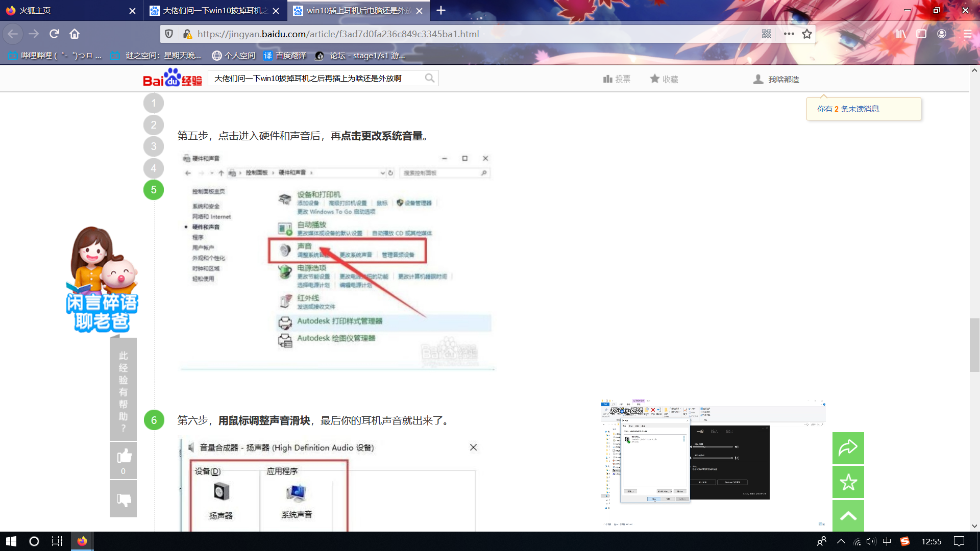Open the volume mixer screenshot image
980x551 pixels.
point(329,485)
